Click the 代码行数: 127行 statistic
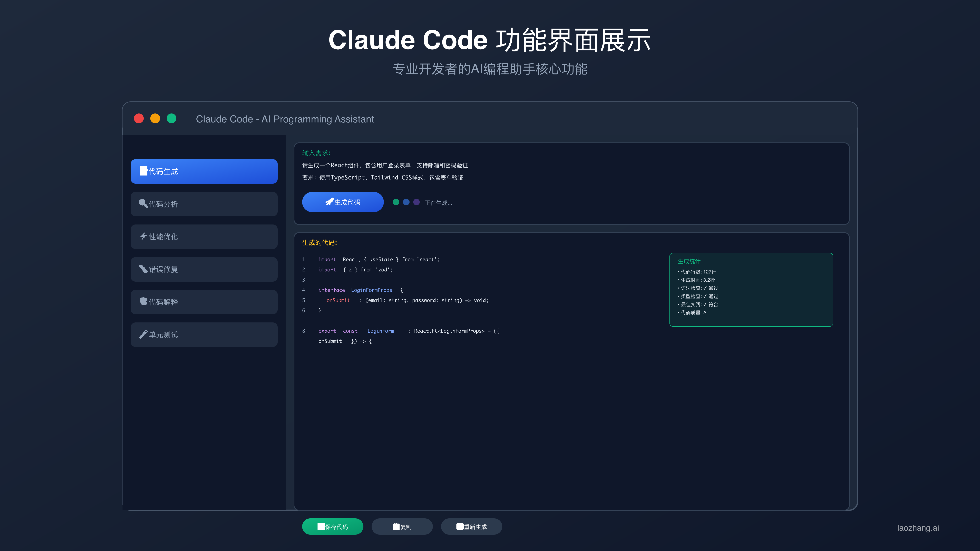The height and width of the screenshot is (551, 980). (697, 272)
